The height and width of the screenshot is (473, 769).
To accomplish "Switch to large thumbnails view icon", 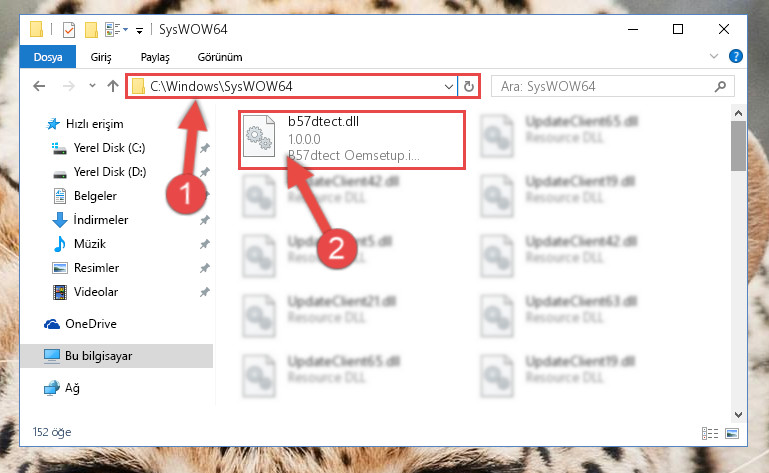I will 732,433.
